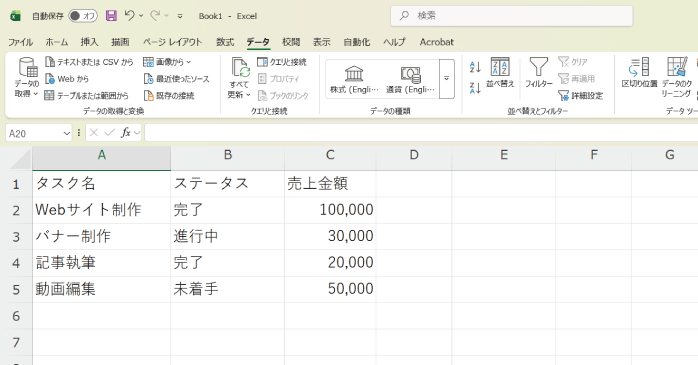Open Customize Quick Access Toolbar dropdown
Image resolution: width=698 pixels, height=365 pixels.
click(x=180, y=16)
